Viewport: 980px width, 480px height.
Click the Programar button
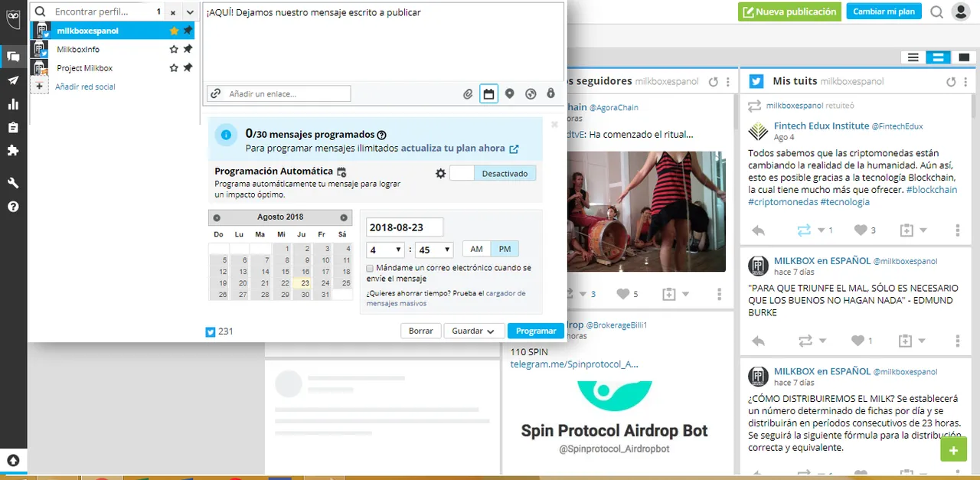pyautogui.click(x=536, y=331)
